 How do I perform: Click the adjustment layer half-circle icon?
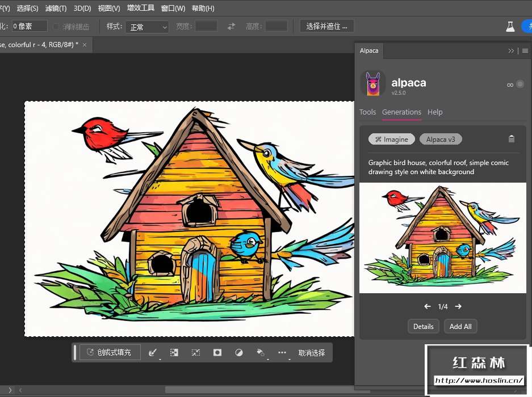238,352
